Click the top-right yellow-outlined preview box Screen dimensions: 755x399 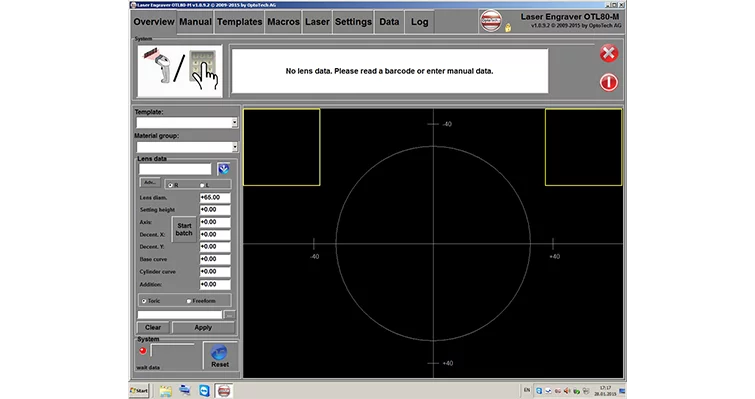click(583, 147)
